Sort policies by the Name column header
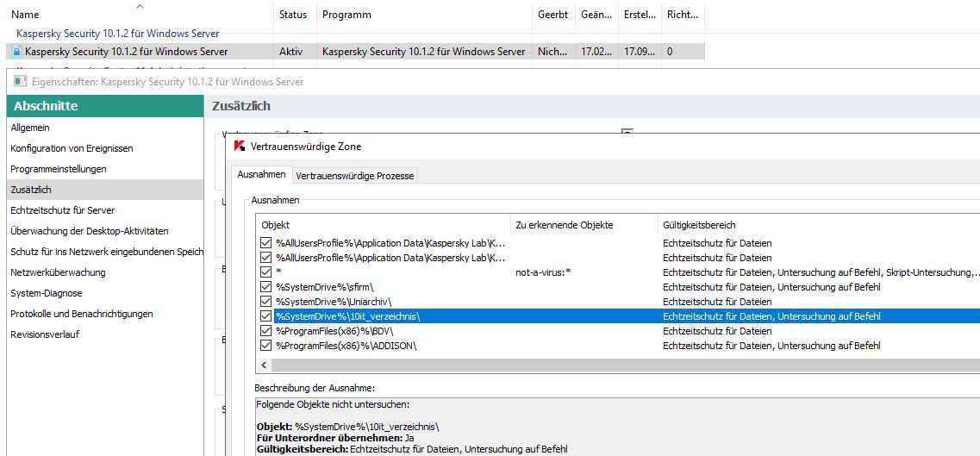Screen dimensions: 980x456 25,15
